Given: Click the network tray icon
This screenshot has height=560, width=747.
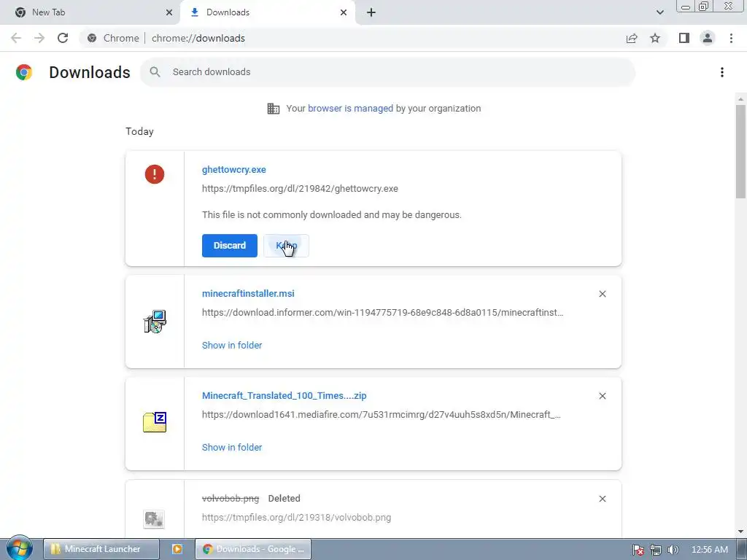Looking at the screenshot, I should (656, 550).
